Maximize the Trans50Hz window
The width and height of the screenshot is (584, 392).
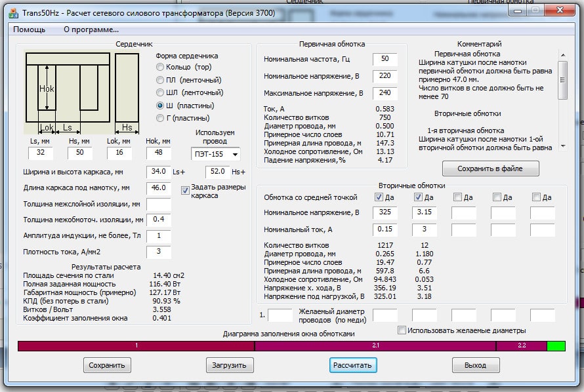click(x=536, y=10)
